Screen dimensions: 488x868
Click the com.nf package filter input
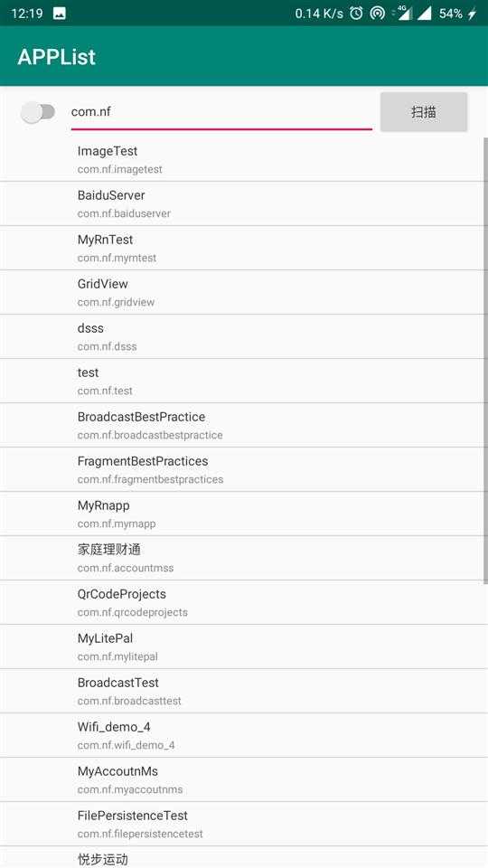(x=221, y=112)
